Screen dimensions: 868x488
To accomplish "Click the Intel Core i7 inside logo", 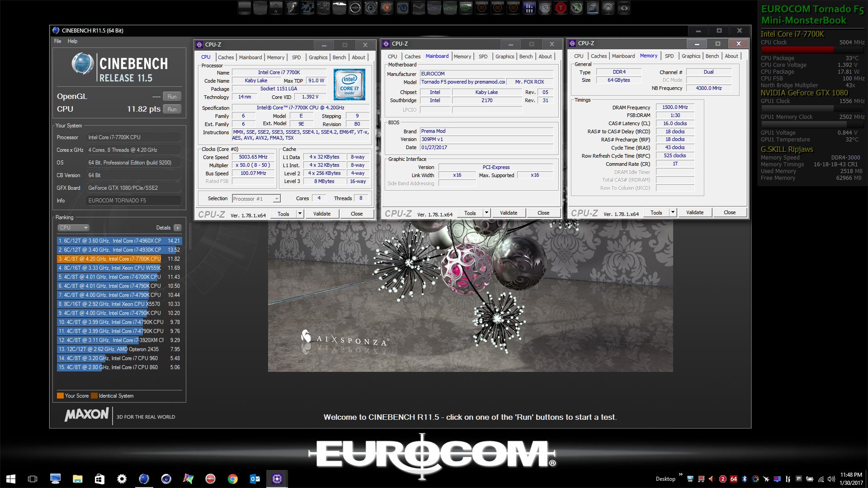I will pos(349,84).
